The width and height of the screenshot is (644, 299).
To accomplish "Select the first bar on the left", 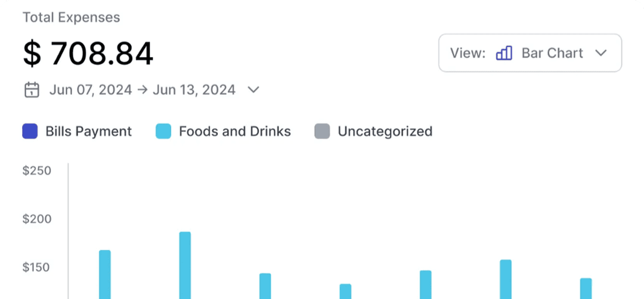I will (x=105, y=274).
